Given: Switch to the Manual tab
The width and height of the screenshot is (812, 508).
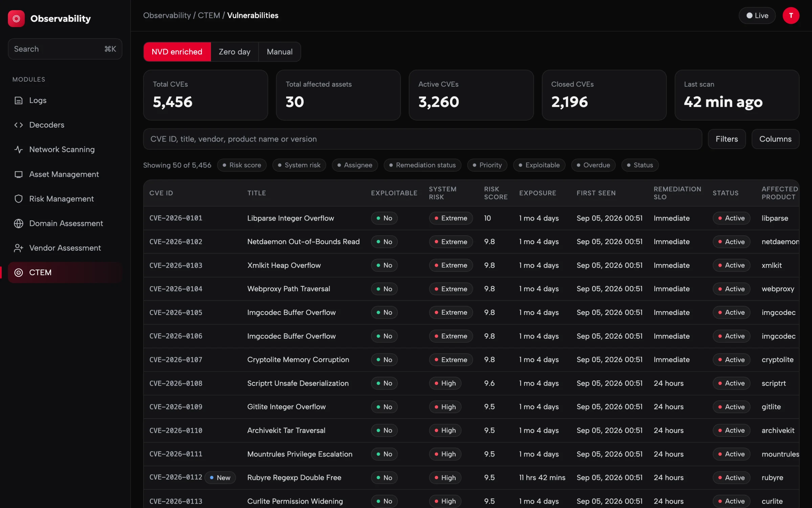Looking at the screenshot, I should point(279,52).
